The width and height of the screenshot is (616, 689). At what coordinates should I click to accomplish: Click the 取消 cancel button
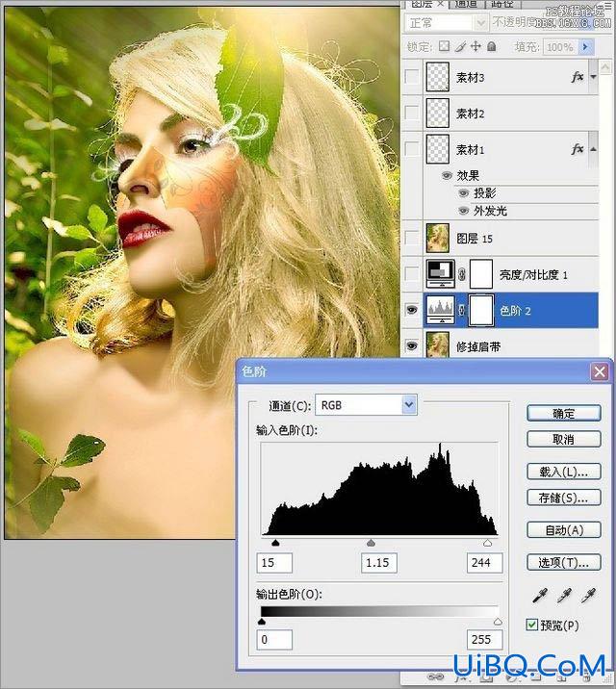564,439
